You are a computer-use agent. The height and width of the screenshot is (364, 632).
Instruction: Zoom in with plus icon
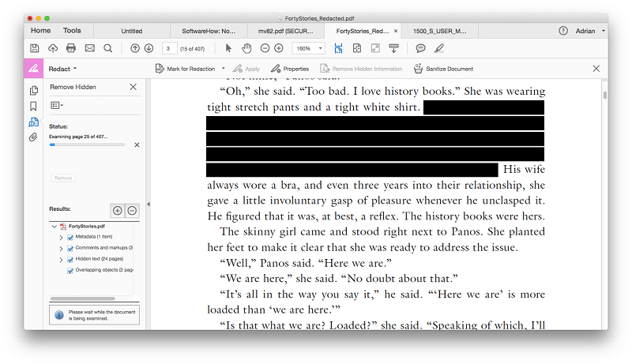point(279,48)
